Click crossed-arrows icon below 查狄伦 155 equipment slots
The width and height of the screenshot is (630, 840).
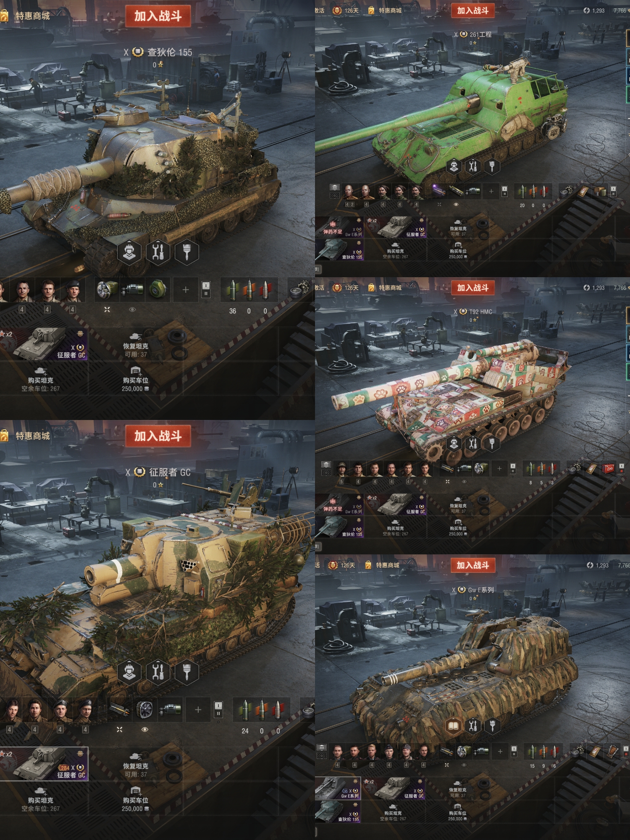click(107, 310)
